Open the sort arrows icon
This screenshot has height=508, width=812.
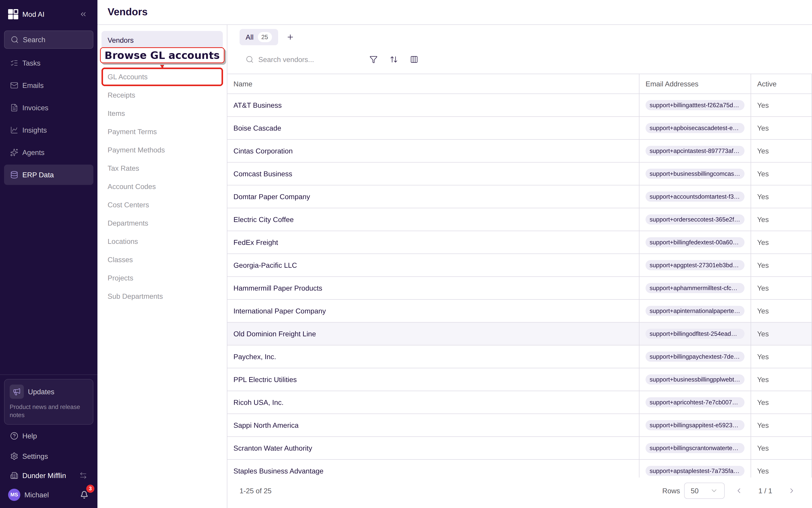tap(394, 59)
